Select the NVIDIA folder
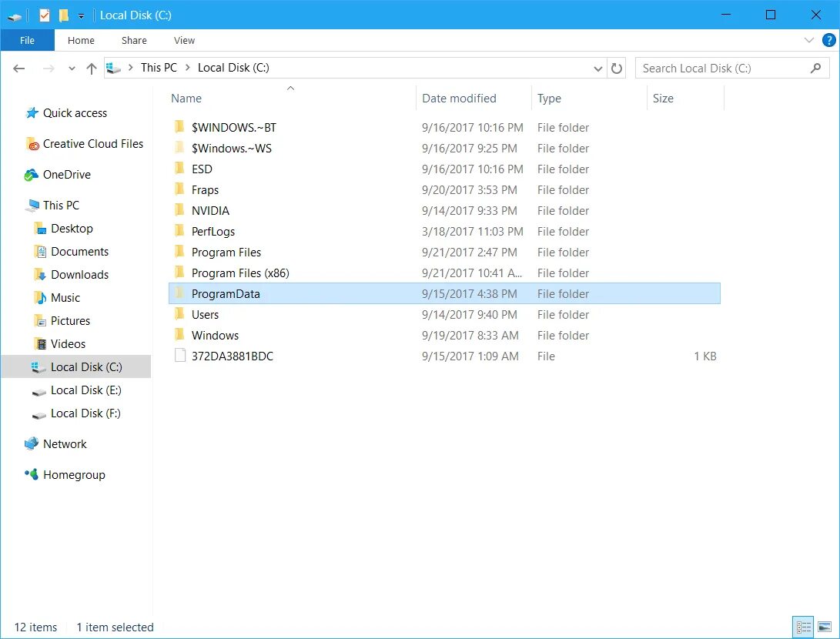The width and height of the screenshot is (840, 639). [445, 211]
